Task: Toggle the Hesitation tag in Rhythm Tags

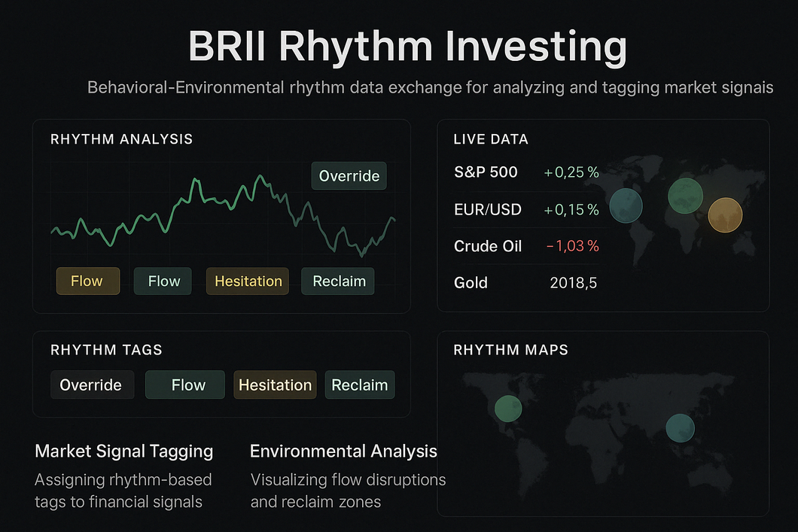Action: 276,385
